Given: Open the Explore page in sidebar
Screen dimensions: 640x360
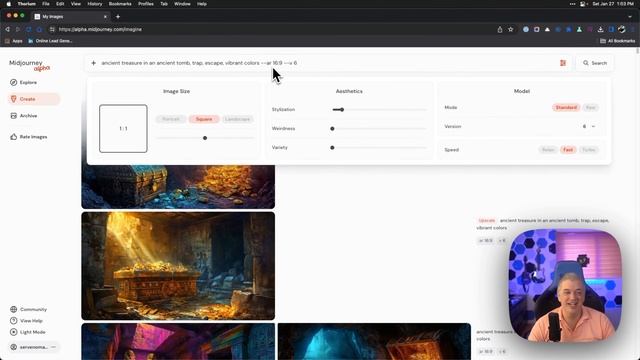Looking at the screenshot, I should [24, 82].
